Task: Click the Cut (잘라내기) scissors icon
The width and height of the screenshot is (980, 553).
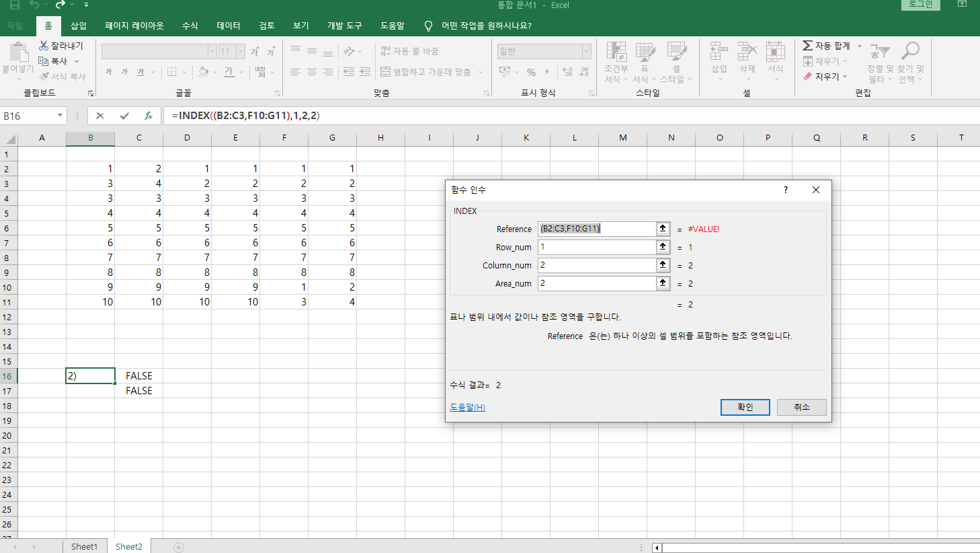Action: coord(44,46)
